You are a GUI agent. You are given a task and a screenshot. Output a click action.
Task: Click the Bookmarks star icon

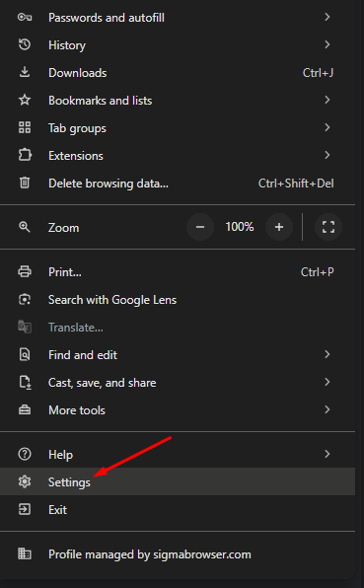(25, 100)
